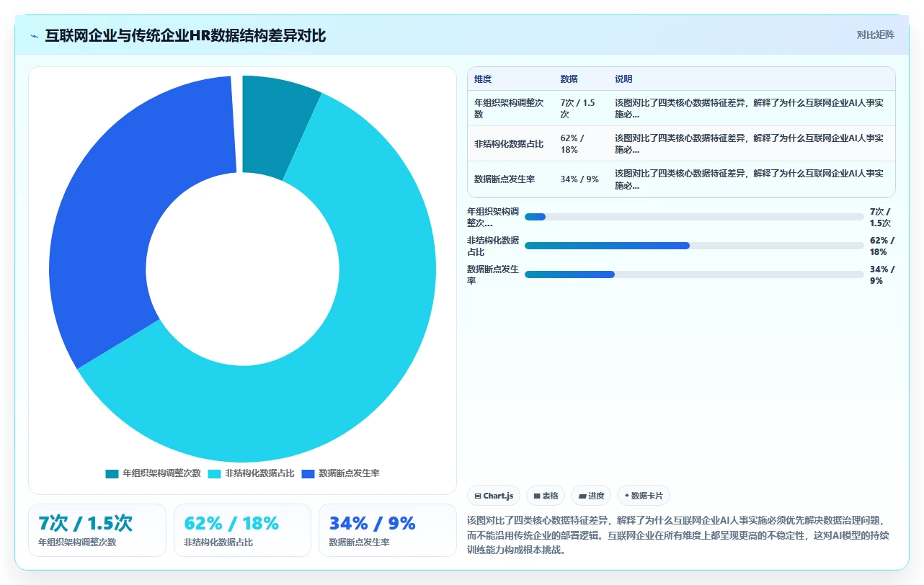Open the 62% / 18% data card
The height and width of the screenshot is (585, 924).
click(x=242, y=530)
